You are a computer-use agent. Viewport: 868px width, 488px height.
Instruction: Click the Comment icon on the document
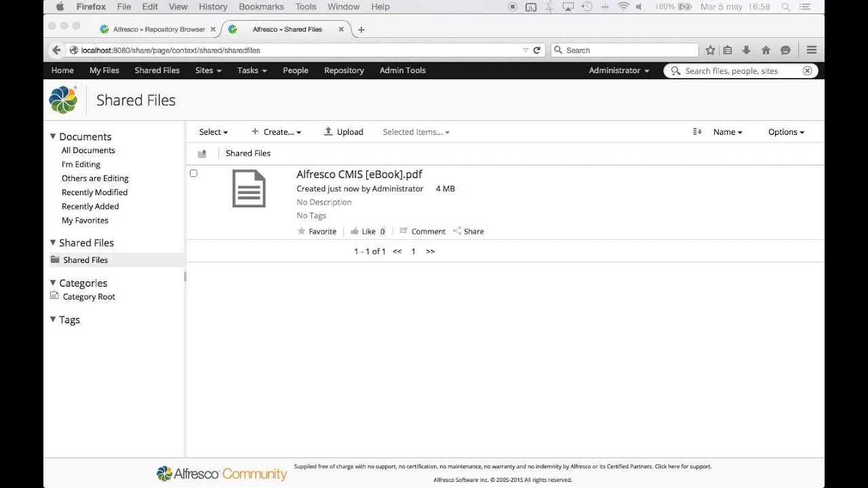(x=403, y=231)
